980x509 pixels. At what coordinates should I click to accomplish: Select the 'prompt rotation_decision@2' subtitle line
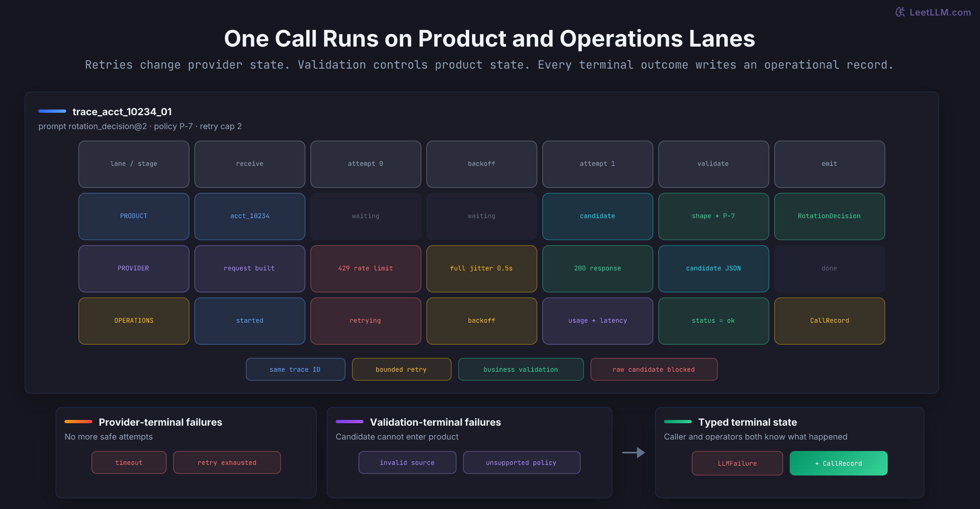coord(140,126)
